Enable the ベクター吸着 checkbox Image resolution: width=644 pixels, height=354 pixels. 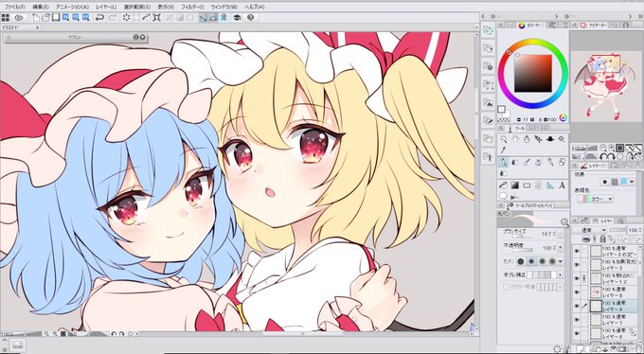507,287
